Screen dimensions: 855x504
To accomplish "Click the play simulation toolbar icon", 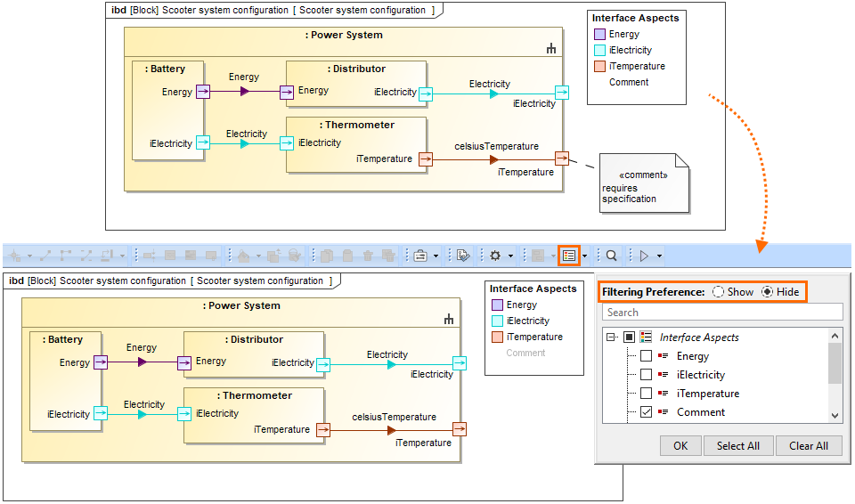I will click(x=644, y=256).
